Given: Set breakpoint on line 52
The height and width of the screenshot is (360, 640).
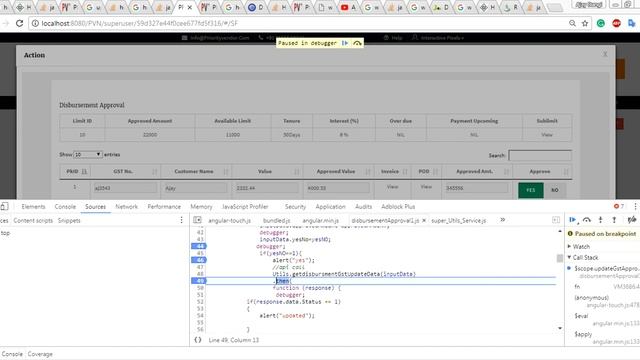Looking at the screenshot, I should point(200,302).
